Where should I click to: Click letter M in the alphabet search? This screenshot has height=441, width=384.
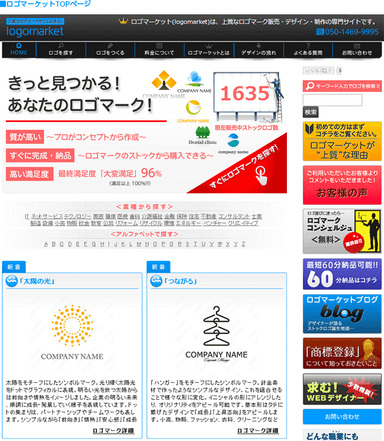pyautogui.click(x=139, y=244)
